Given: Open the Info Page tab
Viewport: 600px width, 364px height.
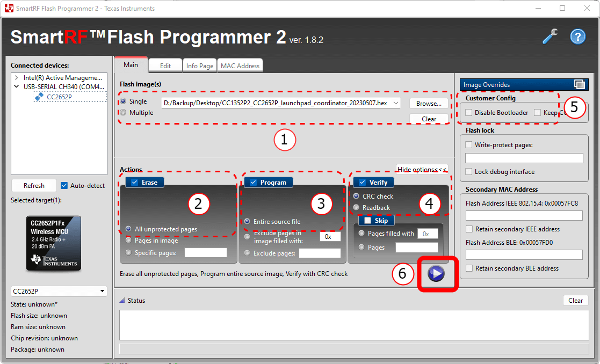Looking at the screenshot, I should tap(199, 65).
